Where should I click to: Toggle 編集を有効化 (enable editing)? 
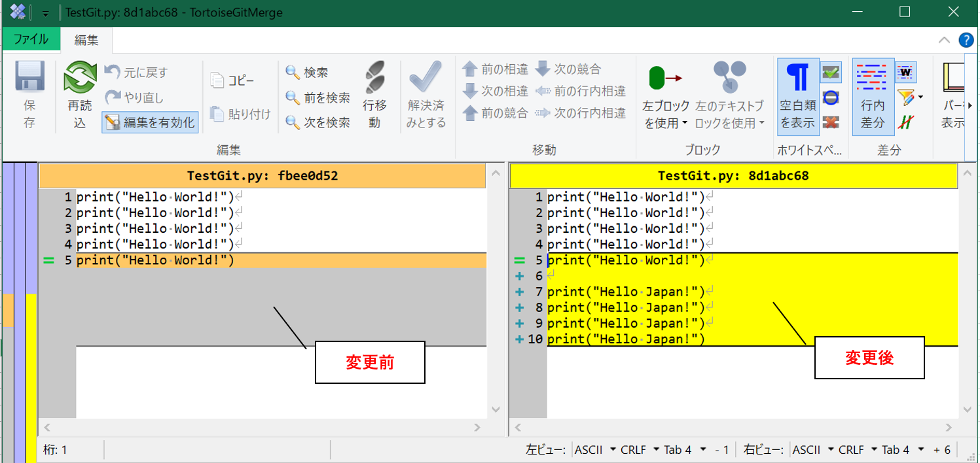150,122
